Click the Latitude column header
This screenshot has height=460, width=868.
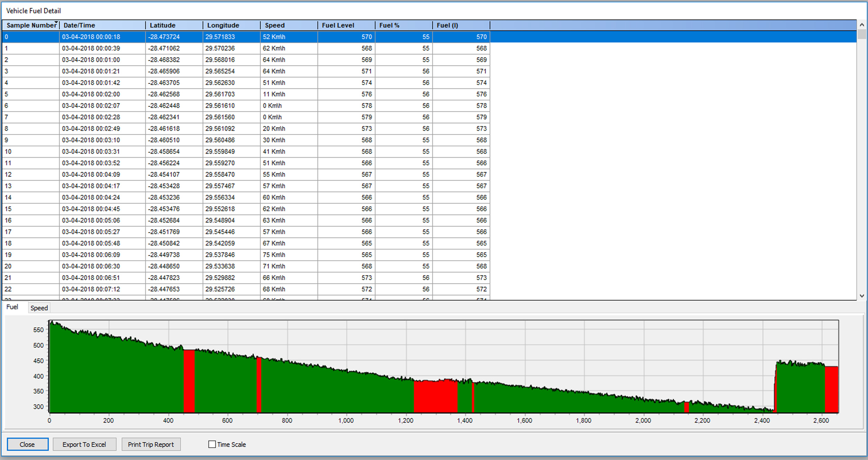[174, 25]
